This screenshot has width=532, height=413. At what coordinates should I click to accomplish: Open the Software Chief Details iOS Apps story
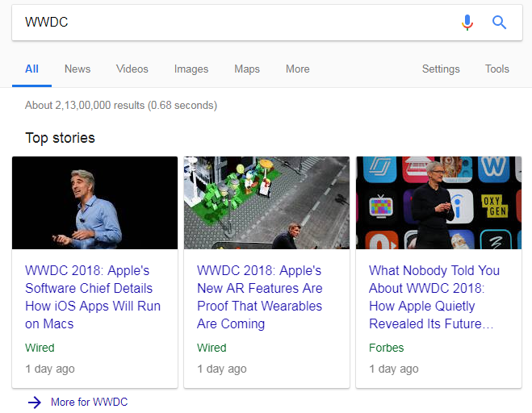[x=93, y=297]
